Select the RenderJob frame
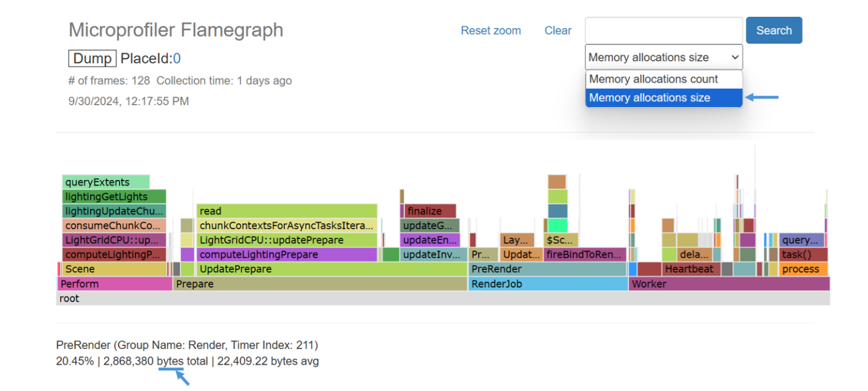868x391 pixels. tap(547, 283)
